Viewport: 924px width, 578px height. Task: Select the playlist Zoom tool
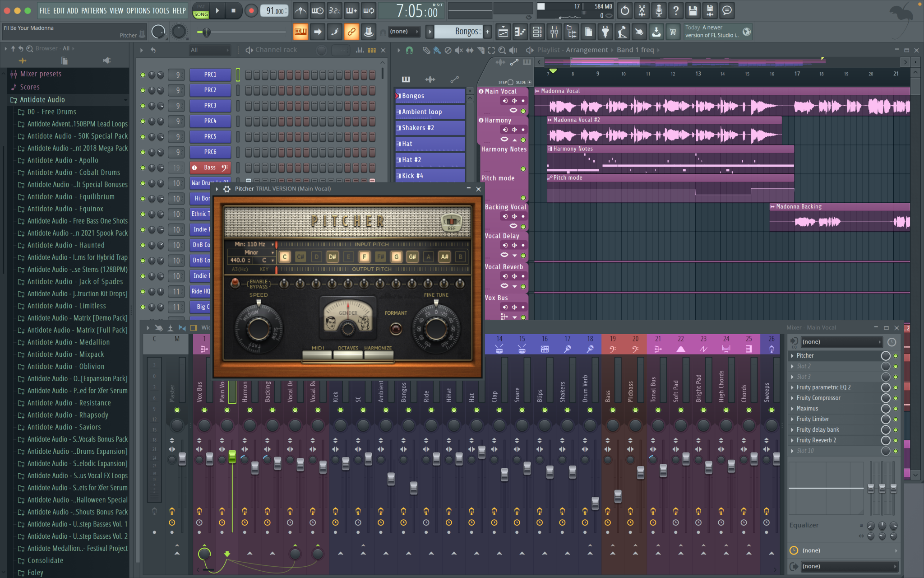point(502,50)
